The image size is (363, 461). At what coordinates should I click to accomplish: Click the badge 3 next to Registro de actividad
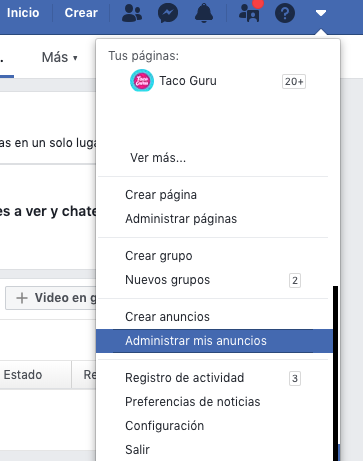295,378
